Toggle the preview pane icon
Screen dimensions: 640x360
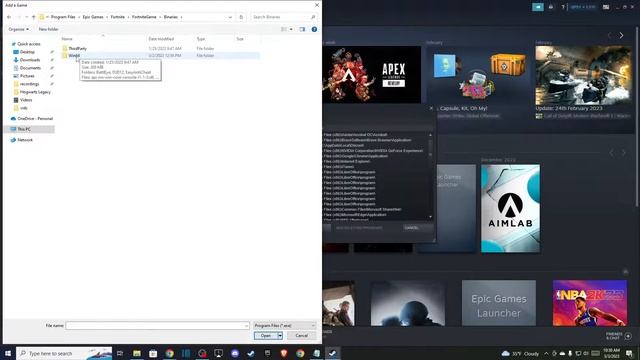pyautogui.click(x=302, y=29)
